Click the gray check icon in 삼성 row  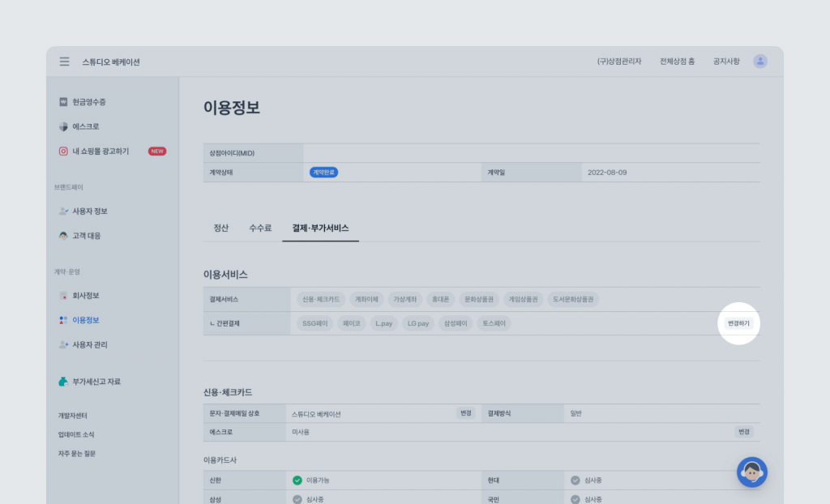click(x=297, y=499)
